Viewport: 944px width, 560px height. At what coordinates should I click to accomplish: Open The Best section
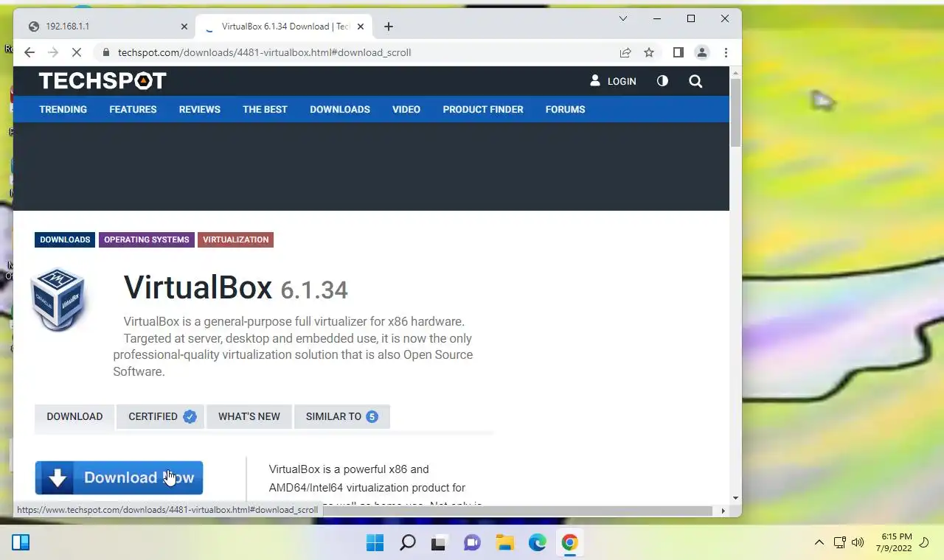click(x=265, y=109)
